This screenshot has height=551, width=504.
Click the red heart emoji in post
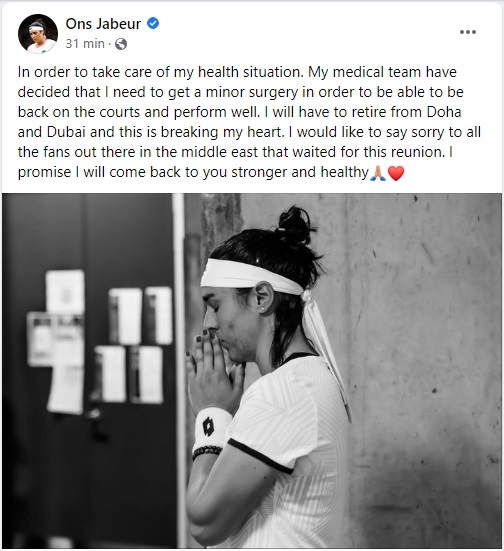(395, 173)
